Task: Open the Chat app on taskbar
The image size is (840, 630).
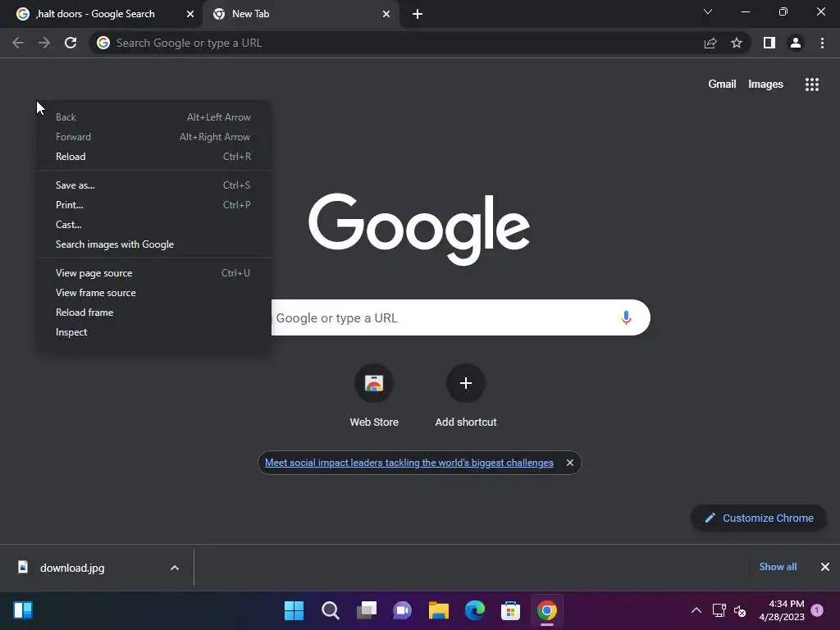Action: point(402,610)
